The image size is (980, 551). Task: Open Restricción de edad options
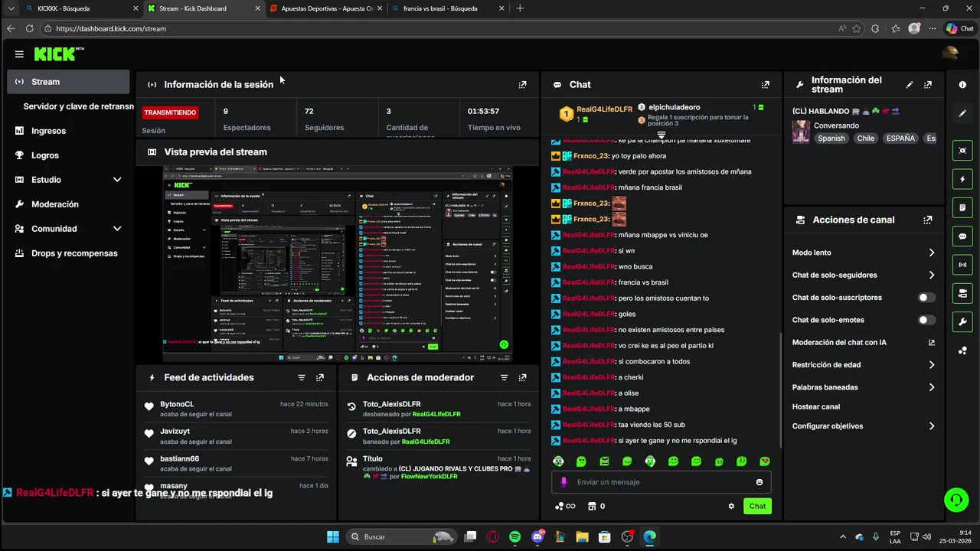click(864, 365)
